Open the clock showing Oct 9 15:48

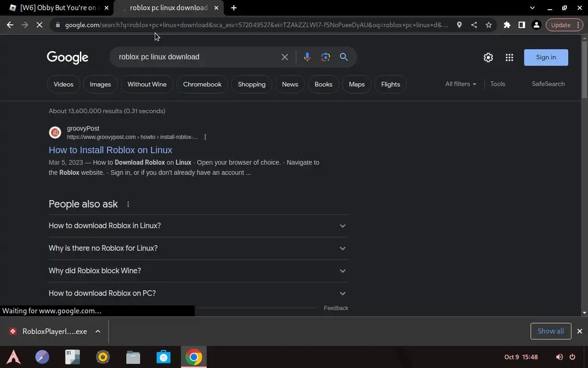point(521,357)
